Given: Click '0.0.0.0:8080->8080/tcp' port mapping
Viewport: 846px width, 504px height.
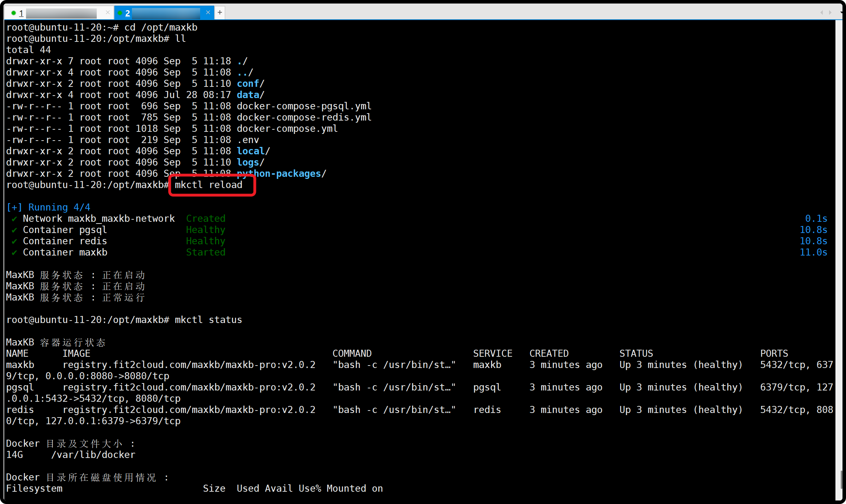Looking at the screenshot, I should coord(108,376).
